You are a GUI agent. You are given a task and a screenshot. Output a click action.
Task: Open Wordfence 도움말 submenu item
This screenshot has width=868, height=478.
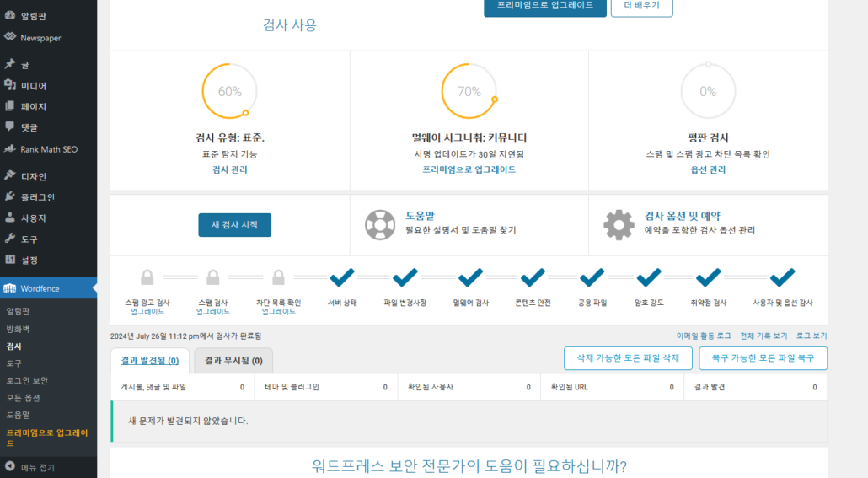(x=19, y=415)
